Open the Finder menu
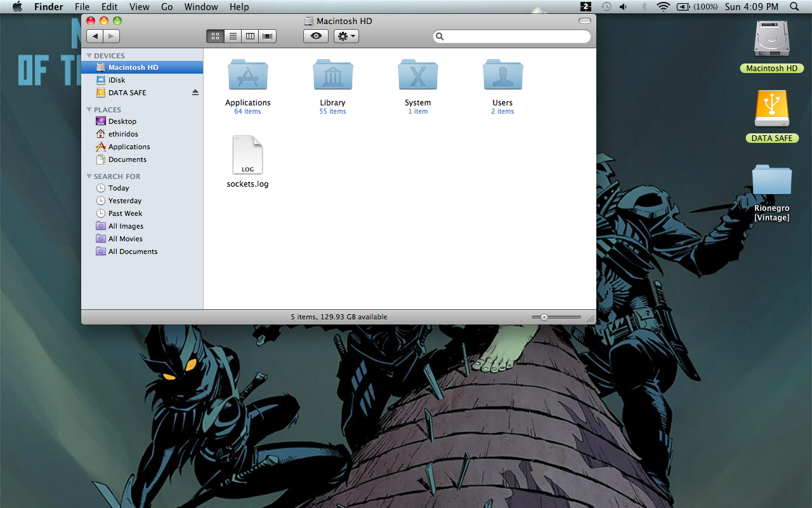The width and height of the screenshot is (812, 508). point(49,7)
